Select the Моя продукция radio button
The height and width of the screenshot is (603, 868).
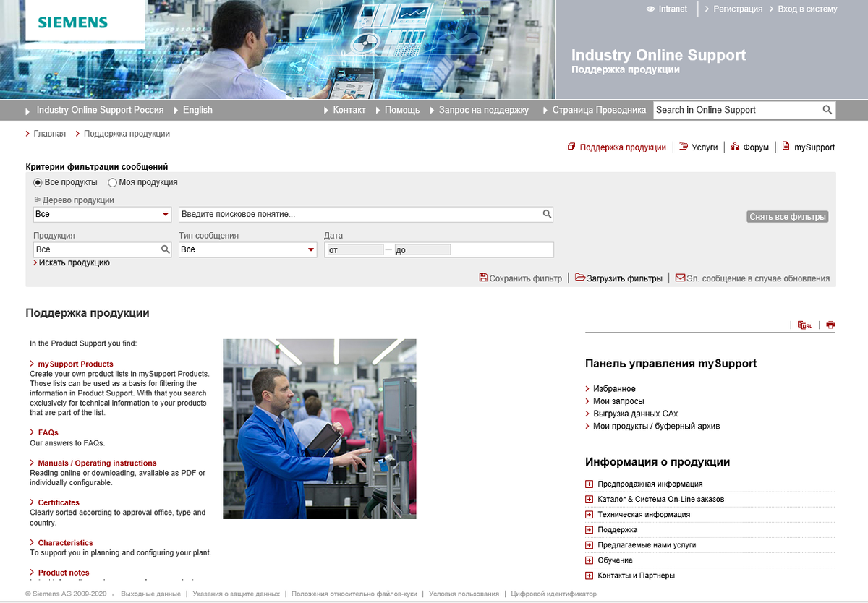112,182
